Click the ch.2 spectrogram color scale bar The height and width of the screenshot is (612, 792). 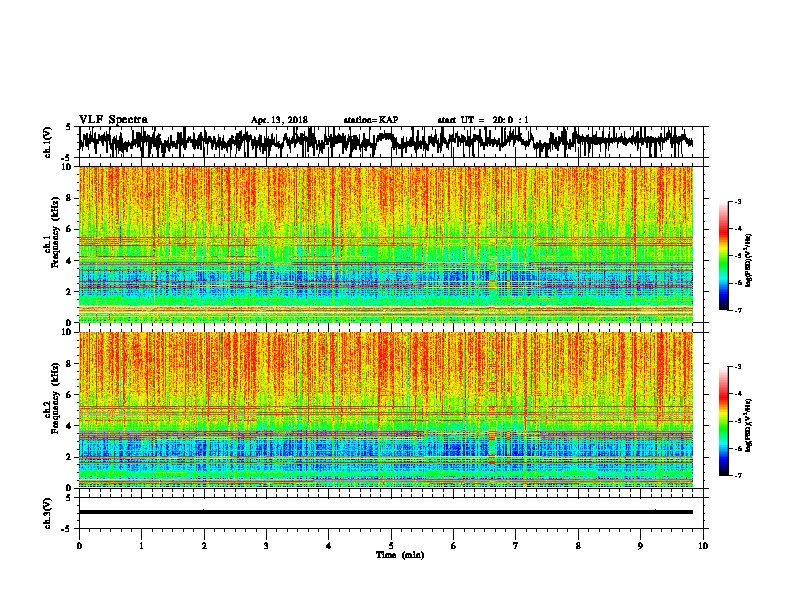(723, 421)
